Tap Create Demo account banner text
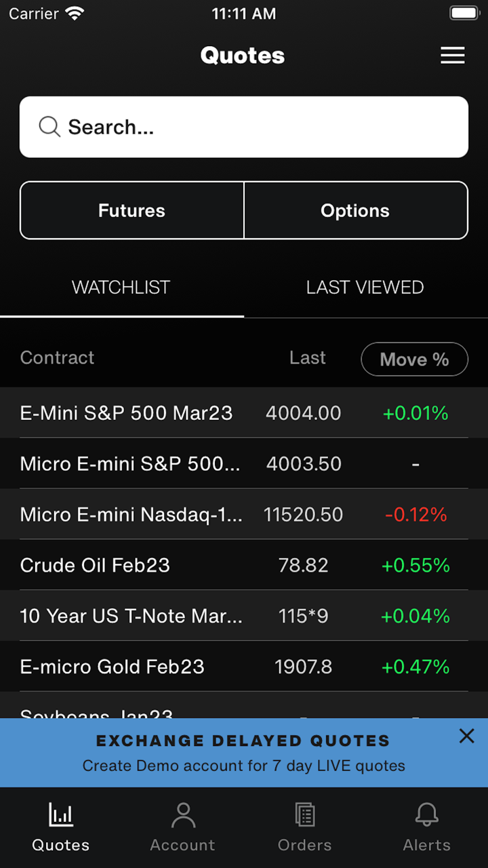 244,766
